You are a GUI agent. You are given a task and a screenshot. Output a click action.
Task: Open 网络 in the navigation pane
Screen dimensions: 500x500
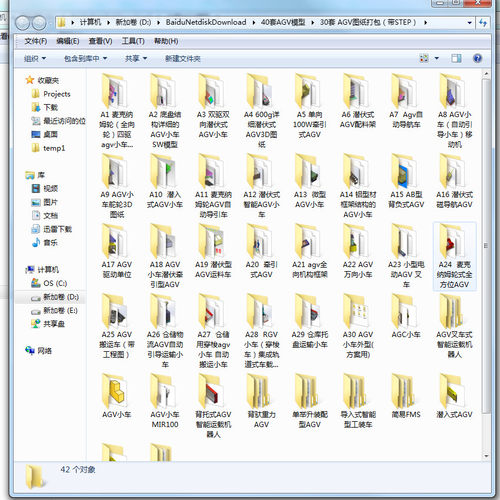(x=44, y=351)
